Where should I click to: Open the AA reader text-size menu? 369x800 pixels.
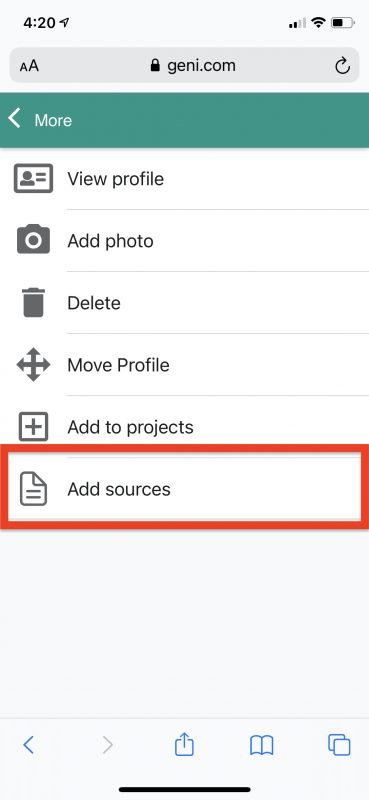point(29,66)
